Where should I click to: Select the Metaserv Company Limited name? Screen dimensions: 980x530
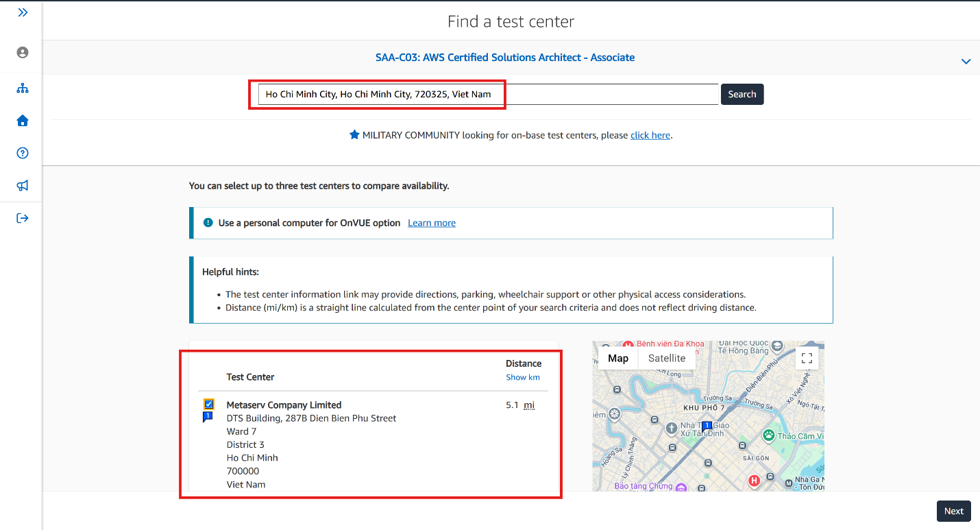[x=284, y=405]
